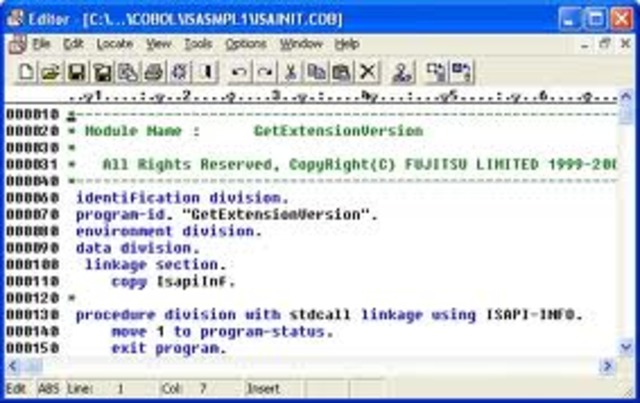Click the Editor application icon in title bar
This screenshot has width=640, height=403.
[x=15, y=18]
